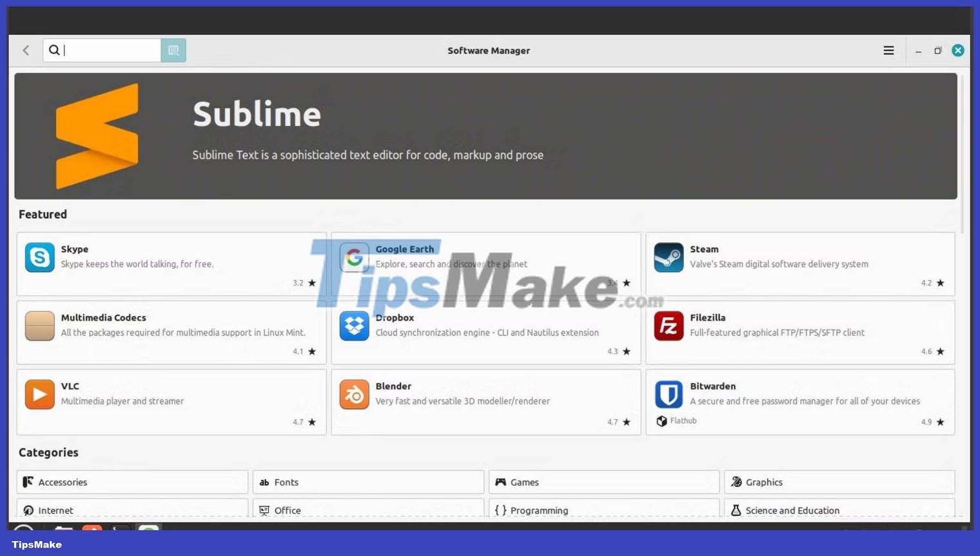Click the Sublime Text logo in the banner
This screenshot has height=556, width=980.
pos(97,135)
